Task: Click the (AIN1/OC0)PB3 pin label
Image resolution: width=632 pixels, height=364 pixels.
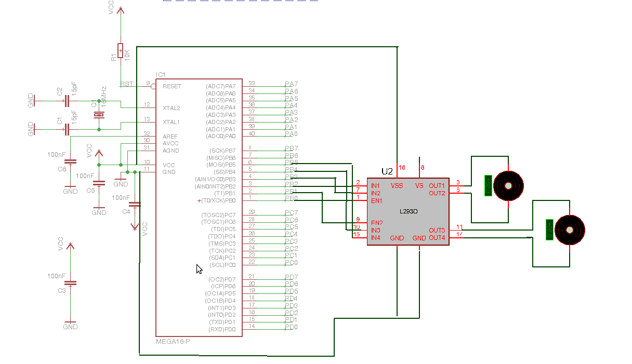Action: coord(216,179)
